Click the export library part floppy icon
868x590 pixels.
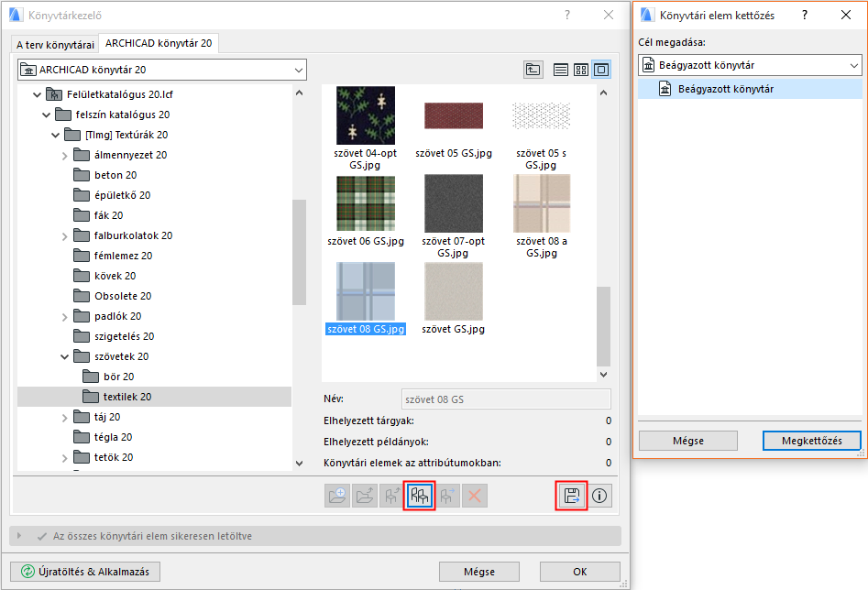coord(572,496)
